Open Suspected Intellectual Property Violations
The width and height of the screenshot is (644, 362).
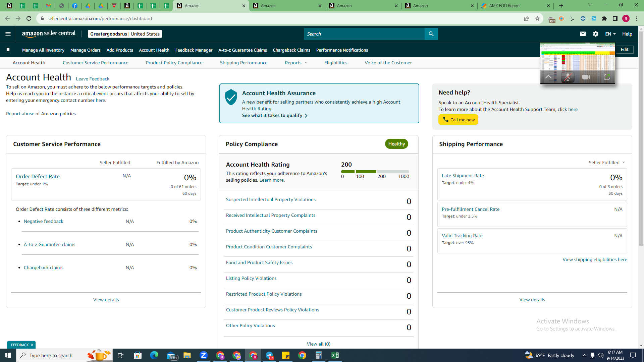pos(271,199)
